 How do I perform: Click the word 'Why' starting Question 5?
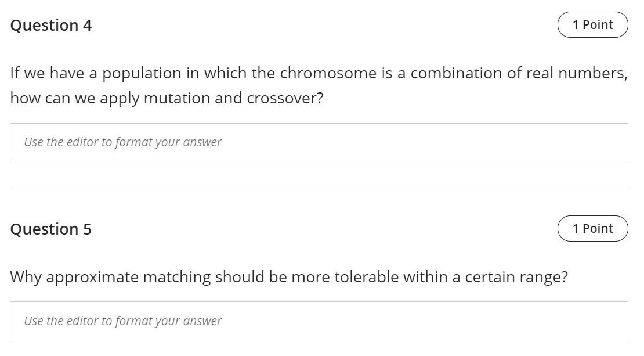coord(25,277)
